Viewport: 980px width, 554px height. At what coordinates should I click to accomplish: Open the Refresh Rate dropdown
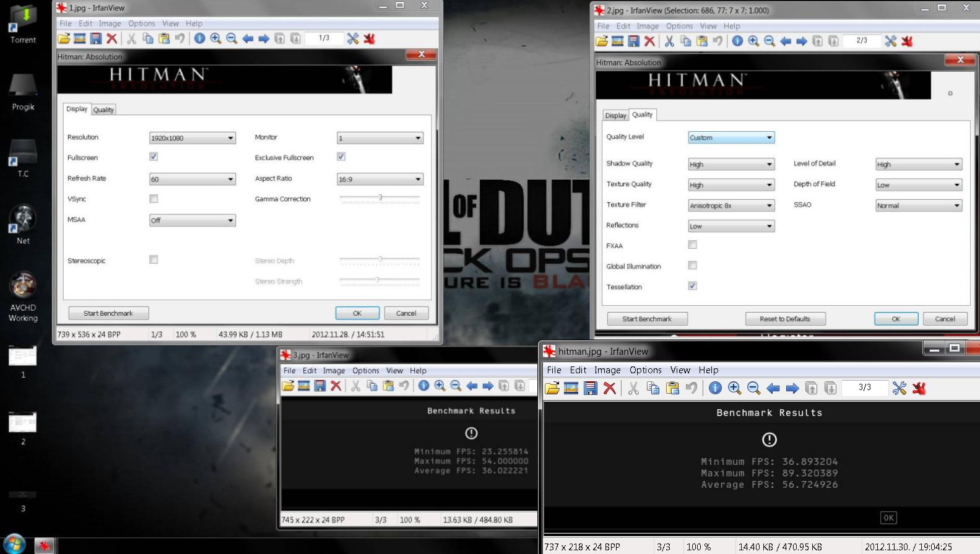coord(193,180)
